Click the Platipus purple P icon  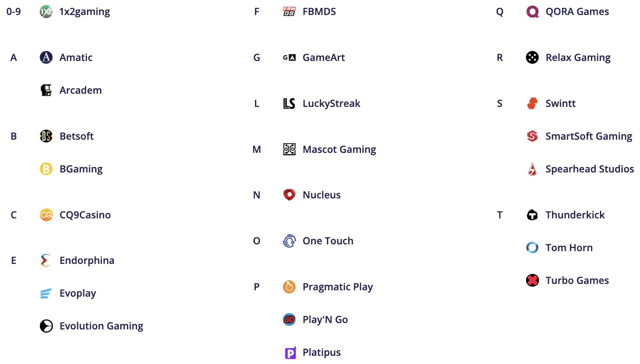click(290, 353)
